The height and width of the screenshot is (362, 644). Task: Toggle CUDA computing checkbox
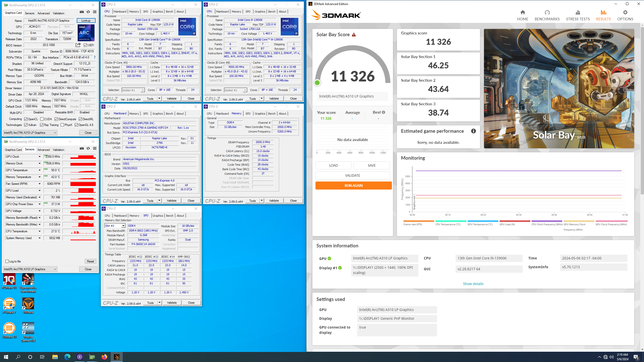[42, 119]
